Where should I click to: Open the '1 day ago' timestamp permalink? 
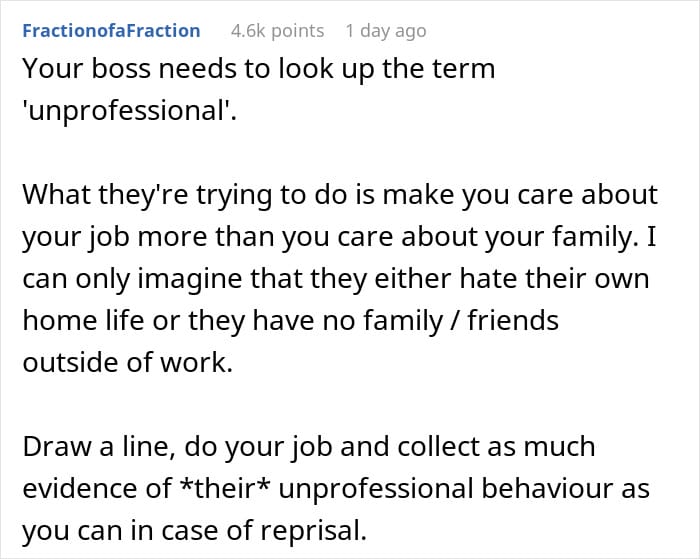click(385, 31)
